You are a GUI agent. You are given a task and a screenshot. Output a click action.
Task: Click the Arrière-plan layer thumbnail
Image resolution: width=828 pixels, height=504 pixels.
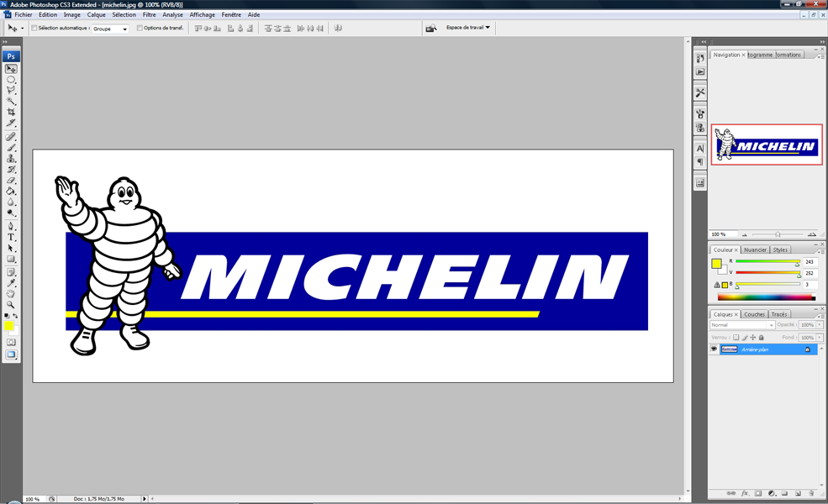tap(730, 349)
